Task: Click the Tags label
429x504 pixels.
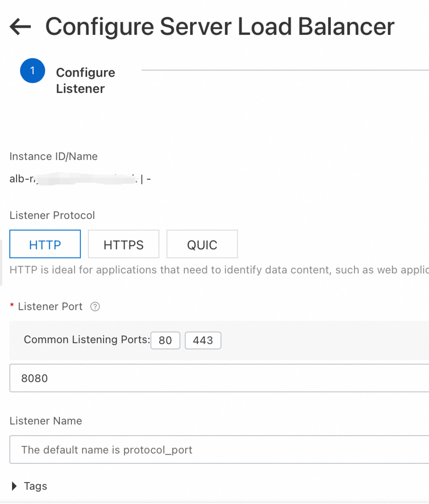Action: (x=35, y=486)
